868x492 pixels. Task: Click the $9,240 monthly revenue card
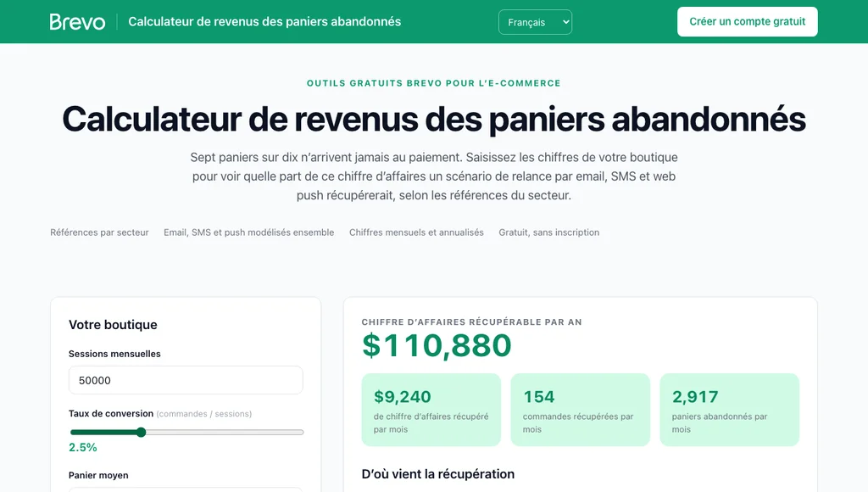[x=431, y=410]
